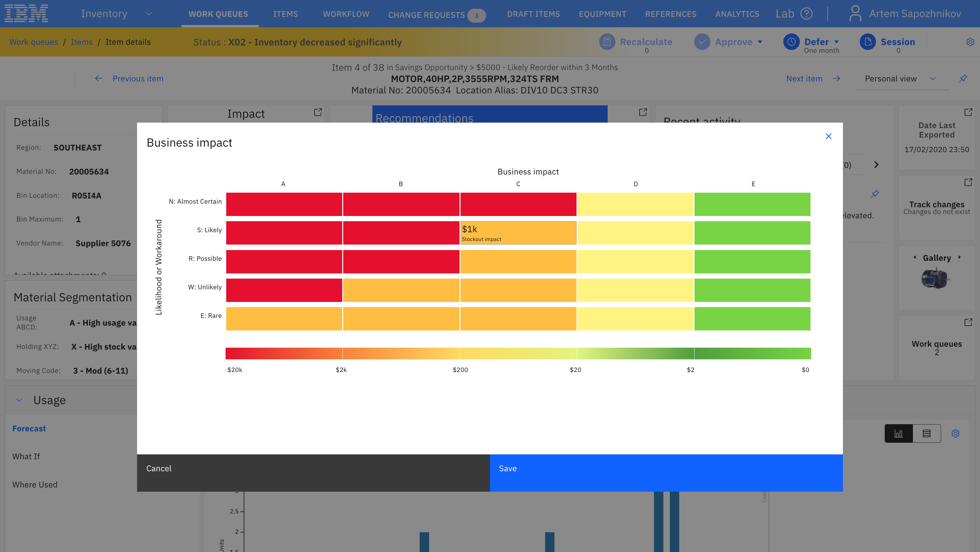Switch Usage to table list view
The height and width of the screenshot is (552, 980).
(x=927, y=434)
